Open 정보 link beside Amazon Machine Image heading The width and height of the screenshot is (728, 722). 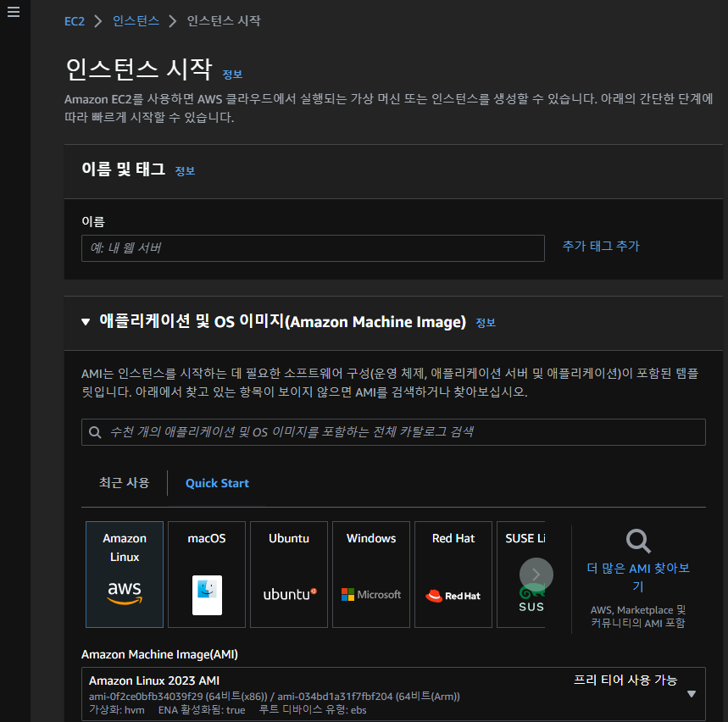(486, 323)
